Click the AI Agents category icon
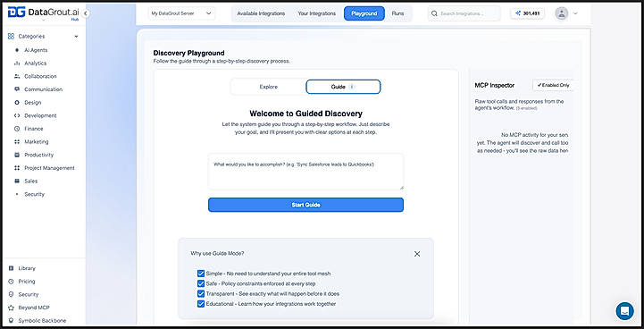 click(x=17, y=50)
